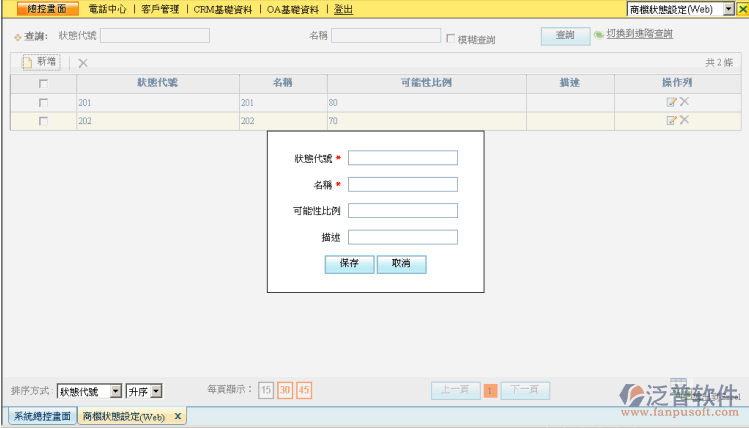Click the edit icon for row 202
Image resolution: width=749 pixels, height=428 pixels.
click(672, 120)
